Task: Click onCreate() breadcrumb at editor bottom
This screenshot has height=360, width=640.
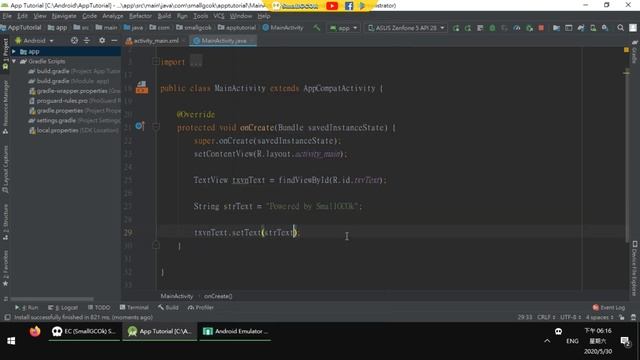Action: (x=218, y=296)
